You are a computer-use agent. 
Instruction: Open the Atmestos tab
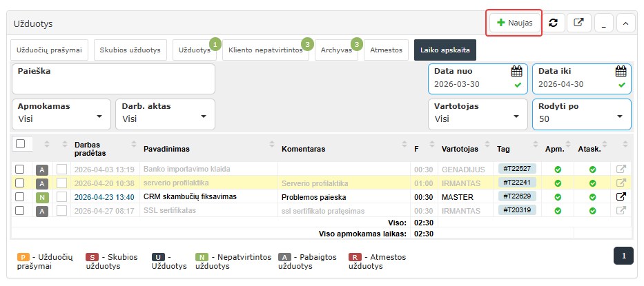[386, 50]
